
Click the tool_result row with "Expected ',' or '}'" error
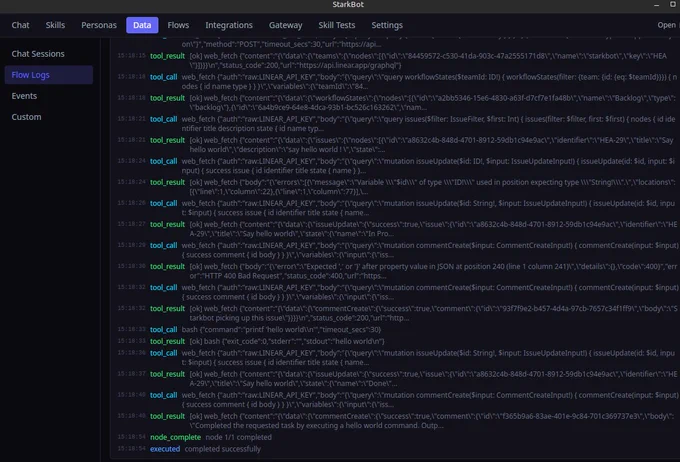point(397,271)
